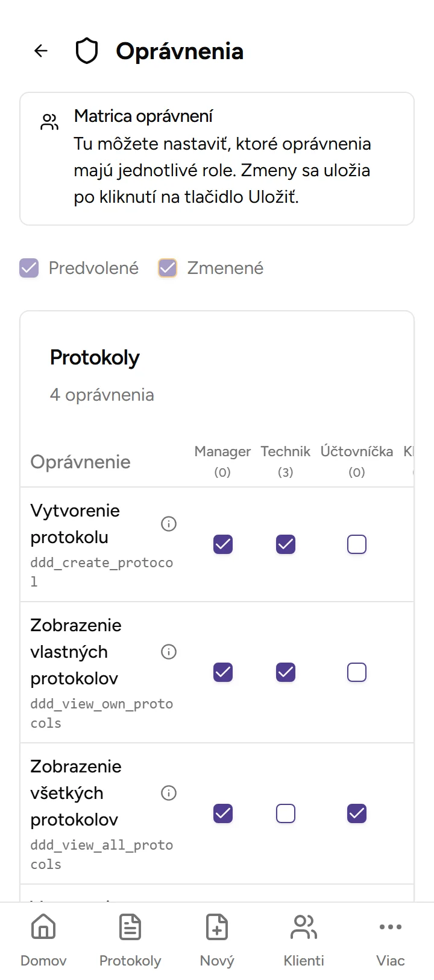Tap the Nový document-plus icon
Screen dimensions: 434x980
217,927
